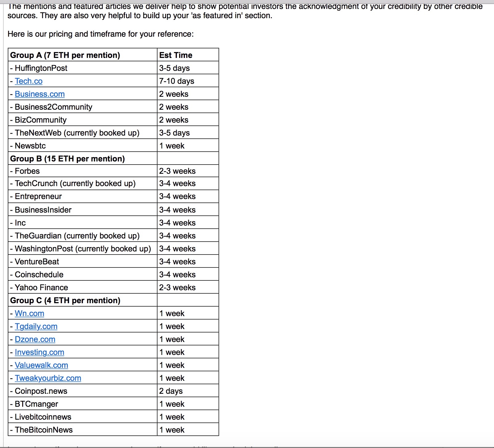Visit the Wn.com link
The height and width of the screenshot is (448, 494).
click(x=30, y=313)
